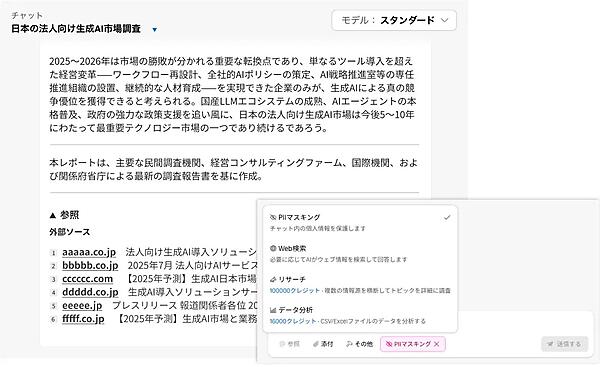The width and height of the screenshot is (600, 367).
Task: Click the 参照 reference button in toolbar
Action: (290, 344)
